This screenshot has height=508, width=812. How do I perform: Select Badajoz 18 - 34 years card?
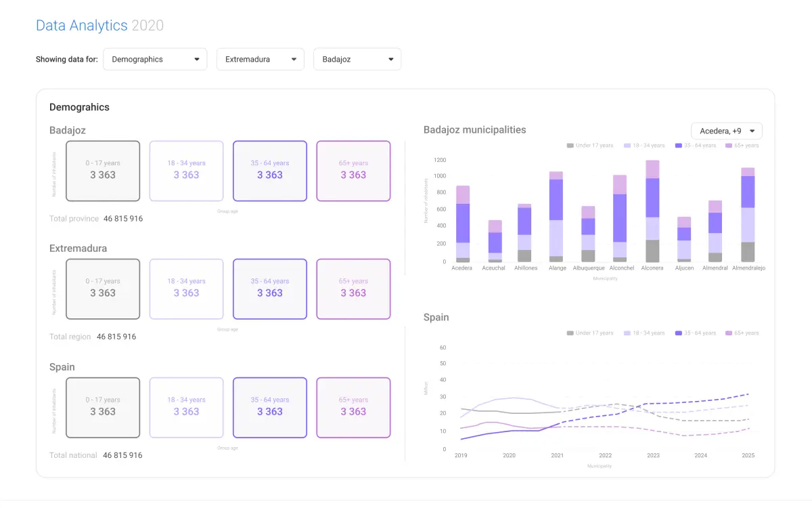point(186,171)
